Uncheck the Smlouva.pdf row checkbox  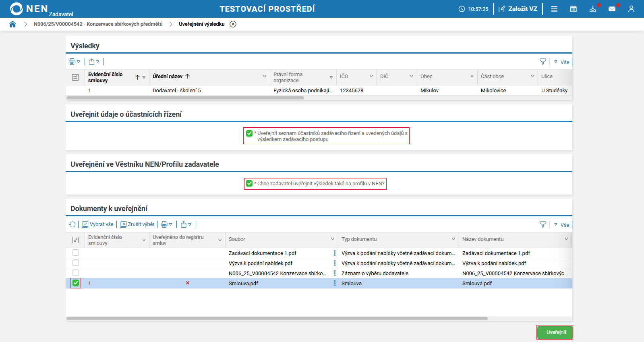pyautogui.click(x=76, y=283)
